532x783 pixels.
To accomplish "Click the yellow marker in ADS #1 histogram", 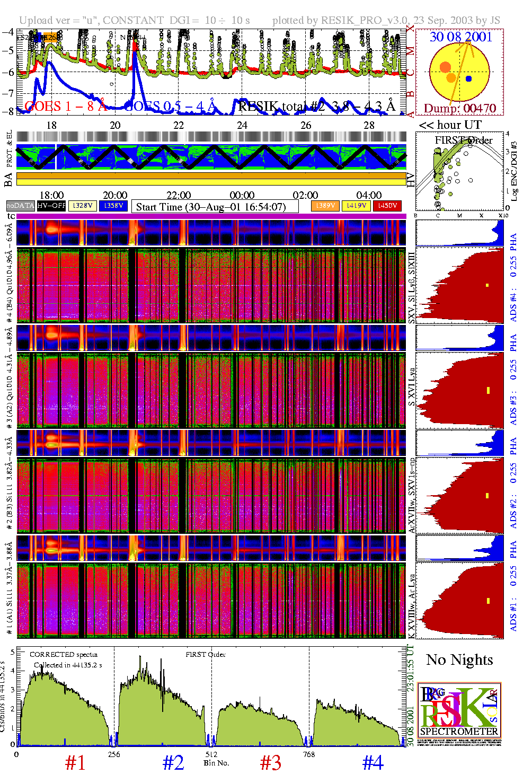I will (488, 601).
